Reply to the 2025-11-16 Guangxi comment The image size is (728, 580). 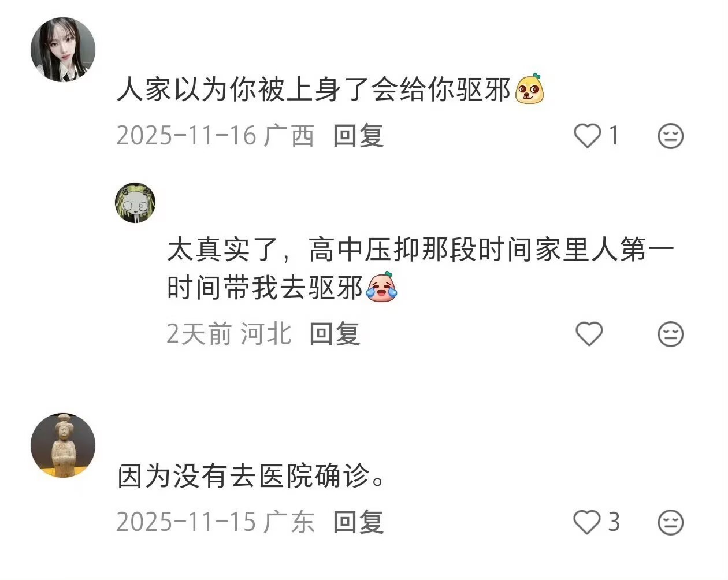(x=358, y=136)
